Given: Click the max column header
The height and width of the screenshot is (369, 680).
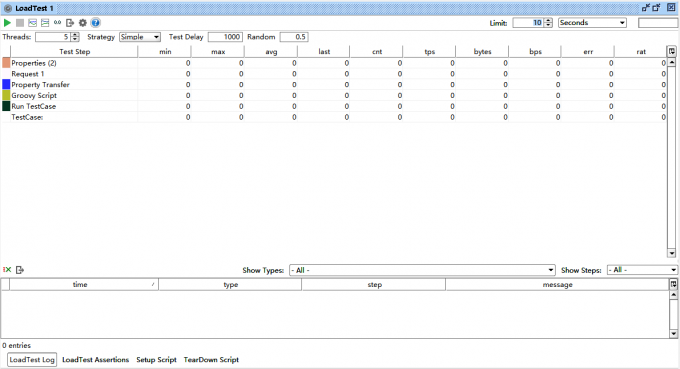Looking at the screenshot, I should click(x=218, y=52).
